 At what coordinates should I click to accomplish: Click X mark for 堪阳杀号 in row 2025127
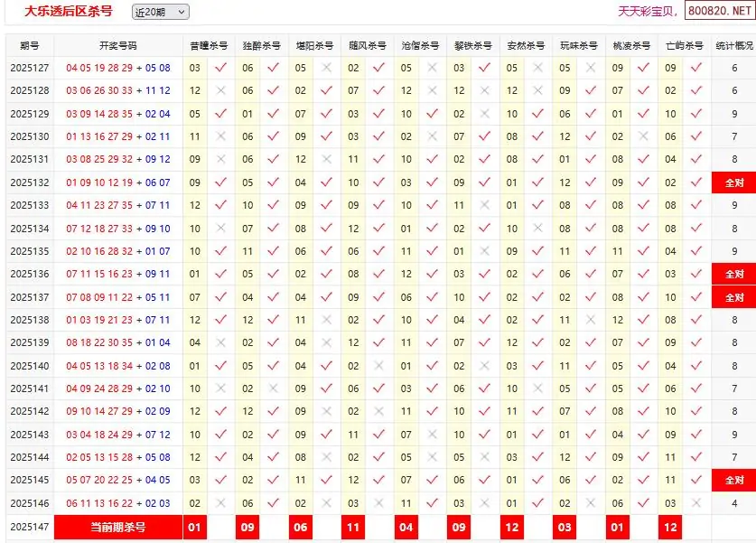pyautogui.click(x=326, y=68)
